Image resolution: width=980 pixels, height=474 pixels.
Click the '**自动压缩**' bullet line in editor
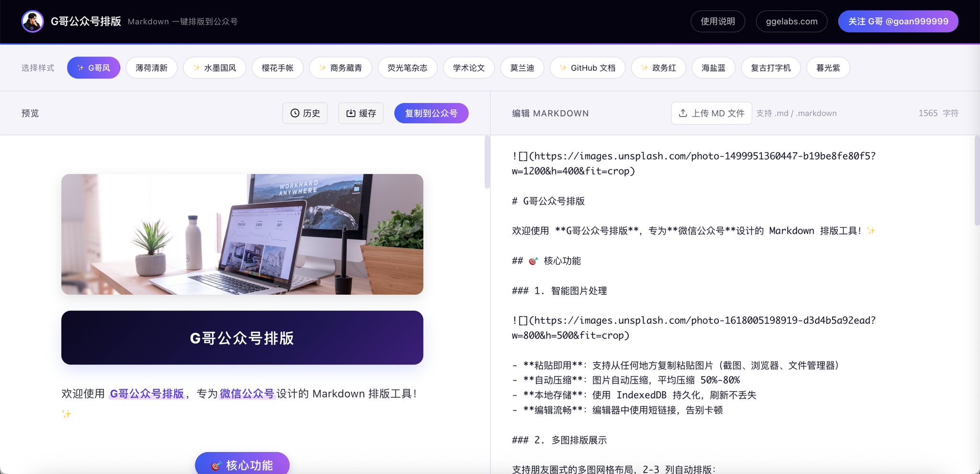(x=626, y=380)
